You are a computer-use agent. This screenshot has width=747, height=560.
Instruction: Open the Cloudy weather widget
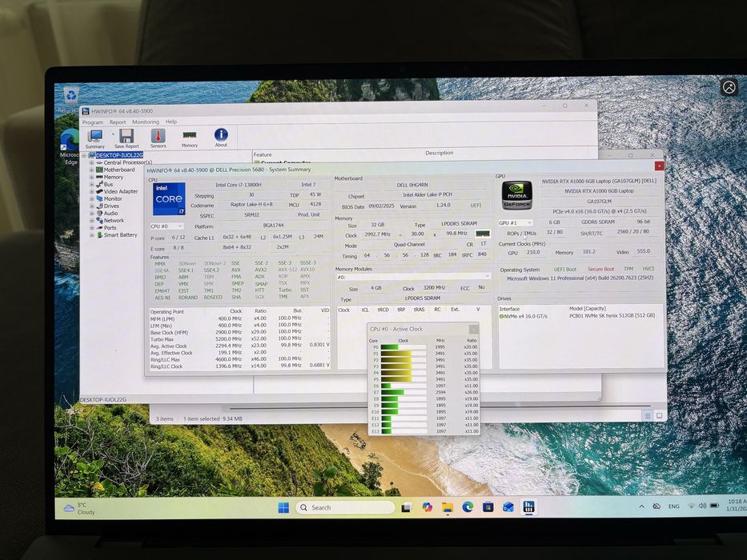tap(80, 509)
